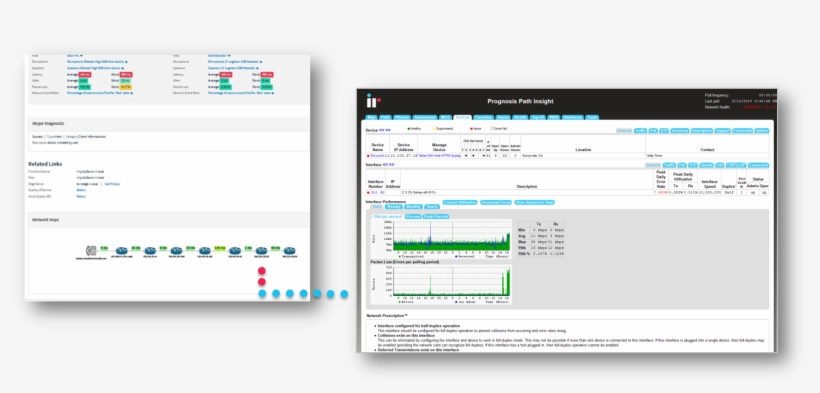
Task: Switch to the Phones tab
Action: pos(402,117)
